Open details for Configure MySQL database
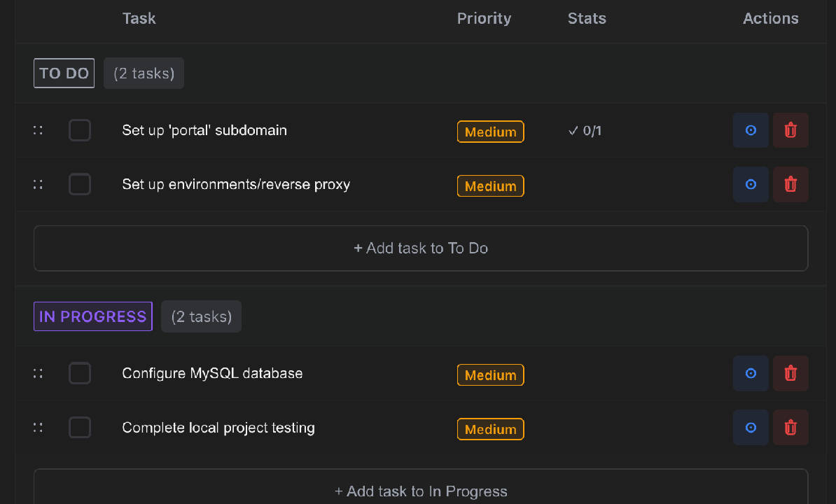836x504 pixels. pyautogui.click(x=751, y=373)
